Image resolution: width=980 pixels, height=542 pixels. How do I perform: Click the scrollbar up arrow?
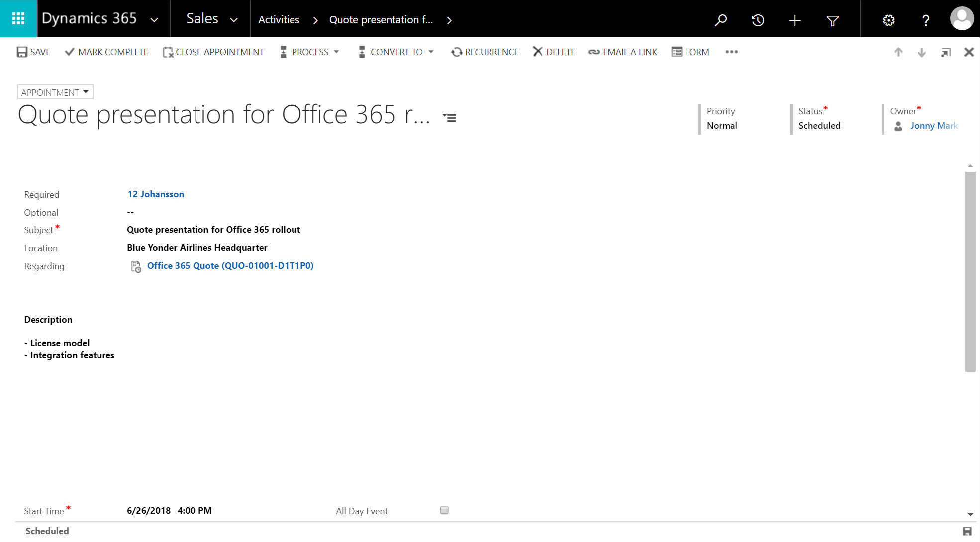point(970,166)
